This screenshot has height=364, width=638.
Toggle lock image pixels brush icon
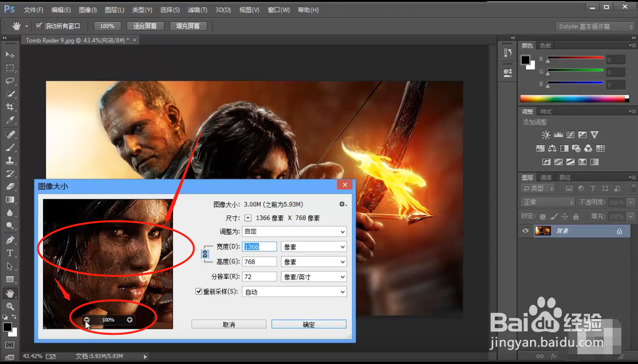coord(554,216)
